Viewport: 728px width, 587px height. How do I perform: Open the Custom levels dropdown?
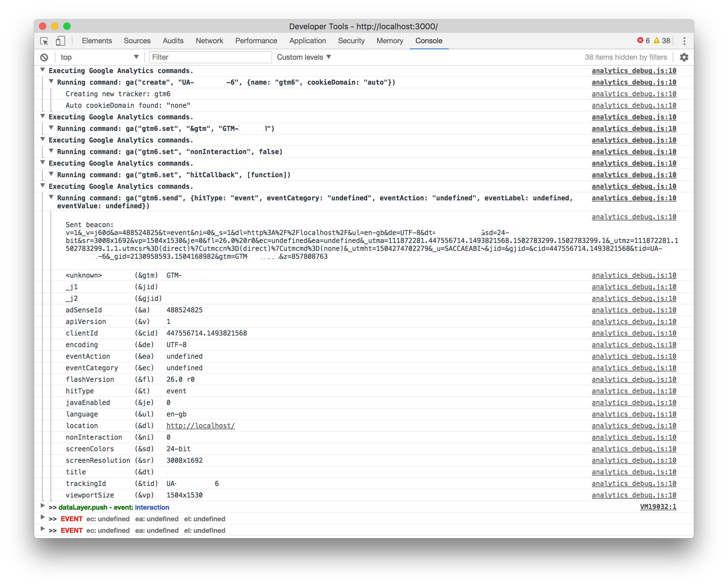[303, 58]
